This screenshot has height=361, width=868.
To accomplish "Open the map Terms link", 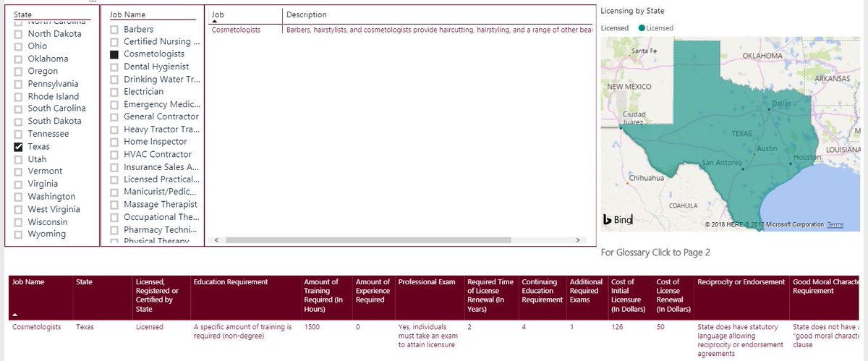I will pyautogui.click(x=835, y=225).
